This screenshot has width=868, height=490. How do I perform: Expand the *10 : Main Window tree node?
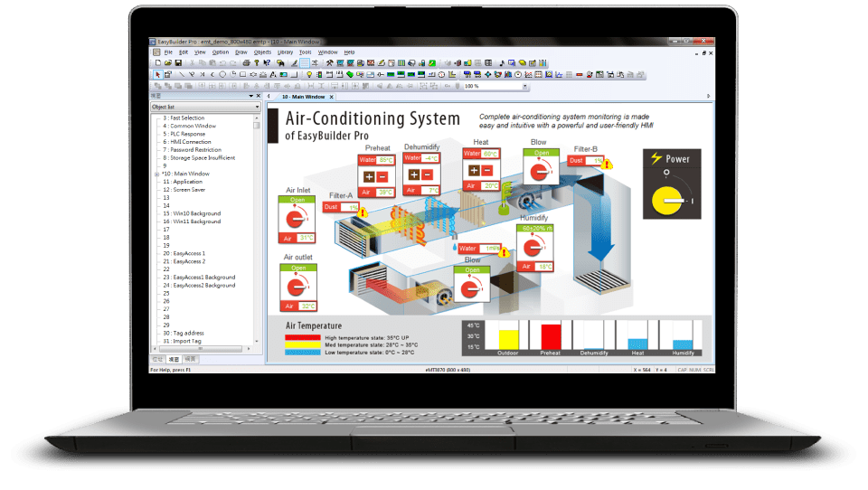pos(157,174)
